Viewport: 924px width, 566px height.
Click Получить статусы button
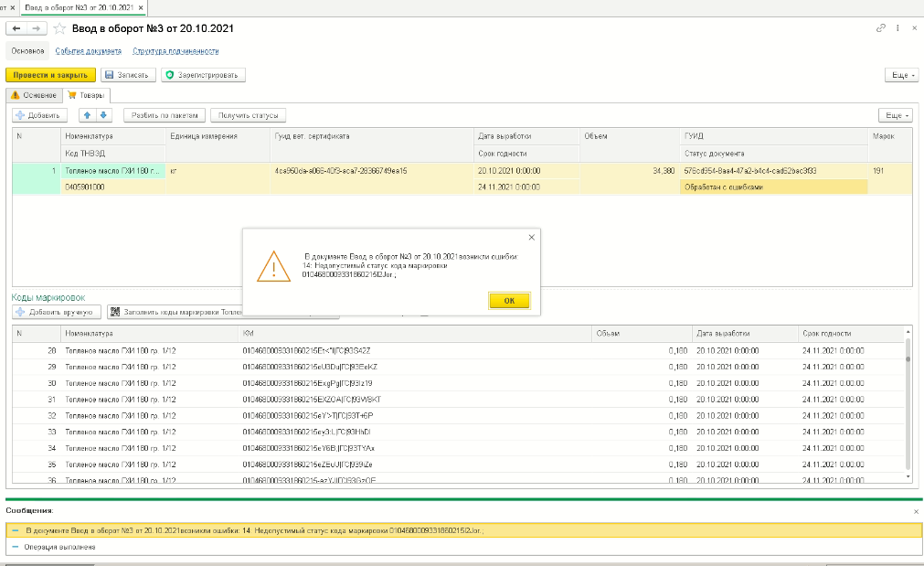[248, 115]
